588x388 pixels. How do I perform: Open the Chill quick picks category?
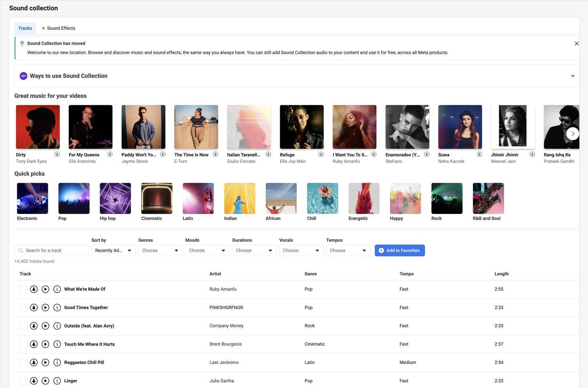[x=322, y=198]
